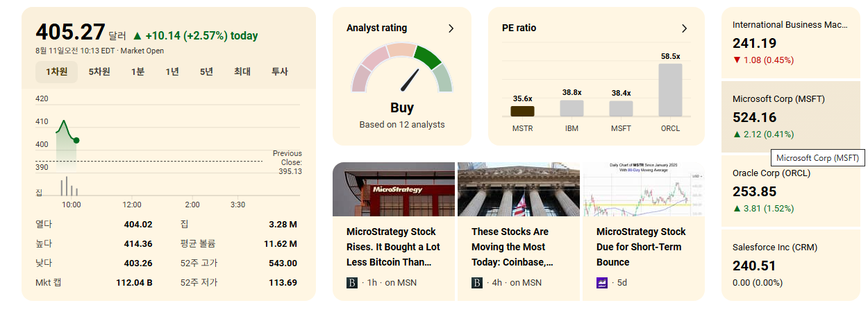The image size is (868, 312).
Task: Click the Market Open timestamp line
Action: click(x=99, y=51)
